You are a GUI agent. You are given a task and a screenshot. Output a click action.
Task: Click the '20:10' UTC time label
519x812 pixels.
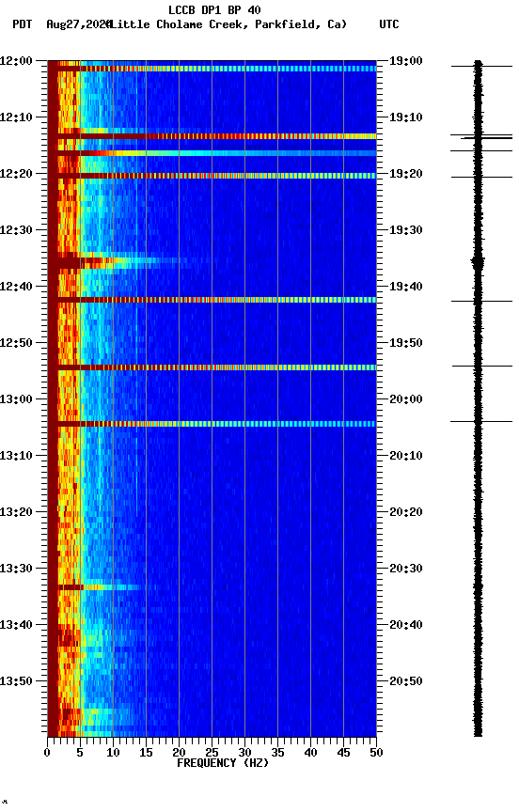click(406, 456)
